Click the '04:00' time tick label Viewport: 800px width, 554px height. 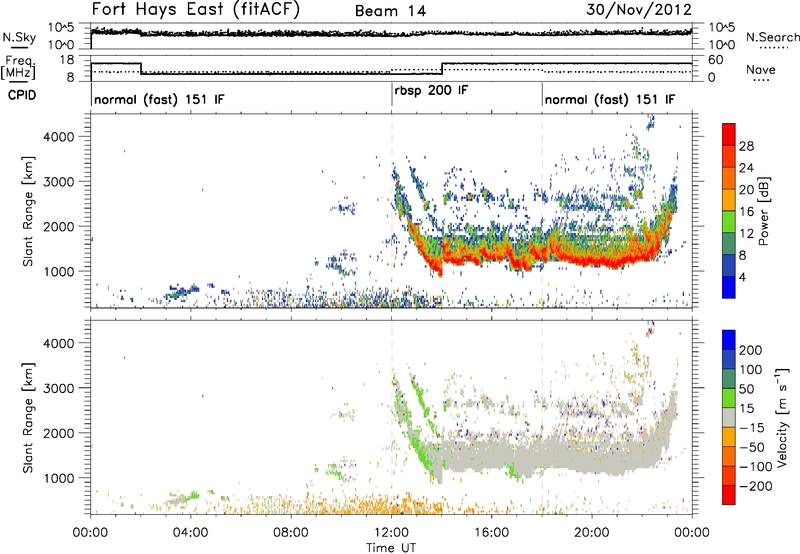click(191, 533)
